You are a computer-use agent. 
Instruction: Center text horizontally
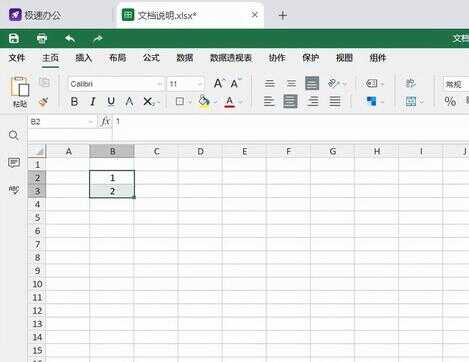click(290, 101)
